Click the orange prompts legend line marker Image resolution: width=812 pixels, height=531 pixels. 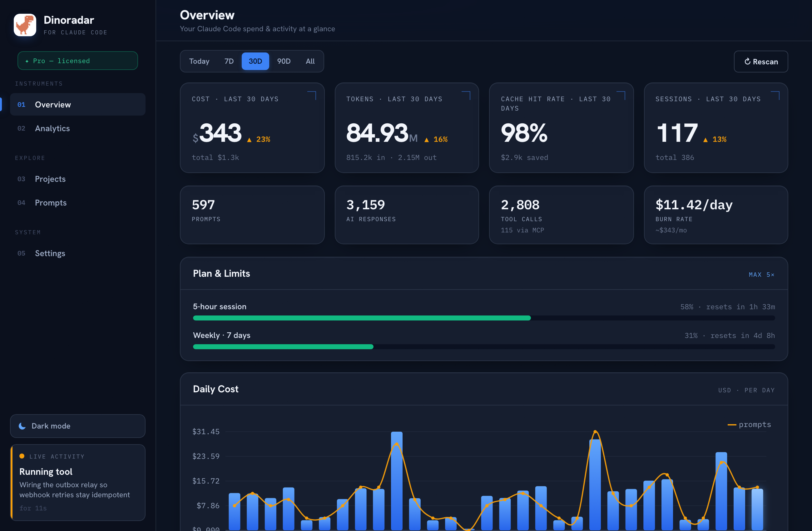[731, 424]
